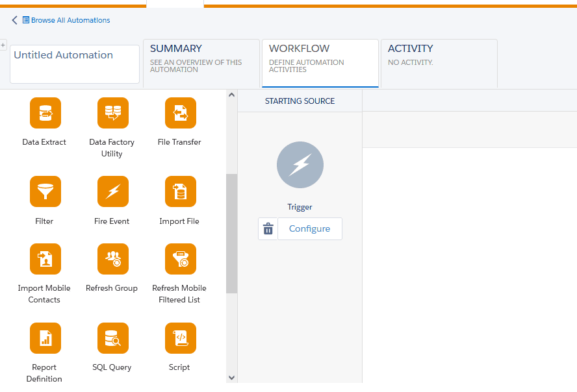The width and height of the screenshot is (577, 392).
Task: Pick the Fire Event activity icon
Action: click(x=112, y=191)
